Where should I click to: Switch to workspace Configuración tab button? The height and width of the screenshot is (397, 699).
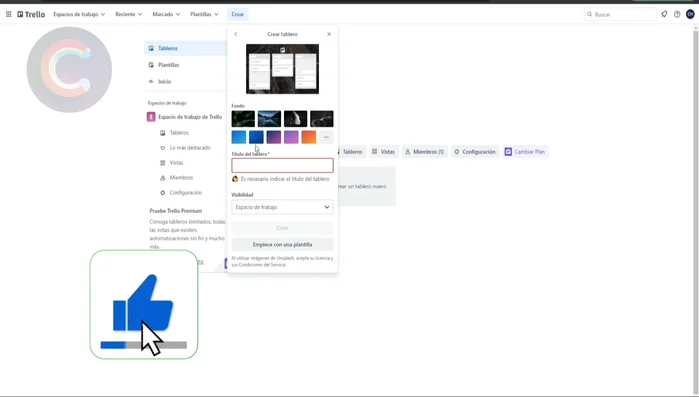coord(475,152)
